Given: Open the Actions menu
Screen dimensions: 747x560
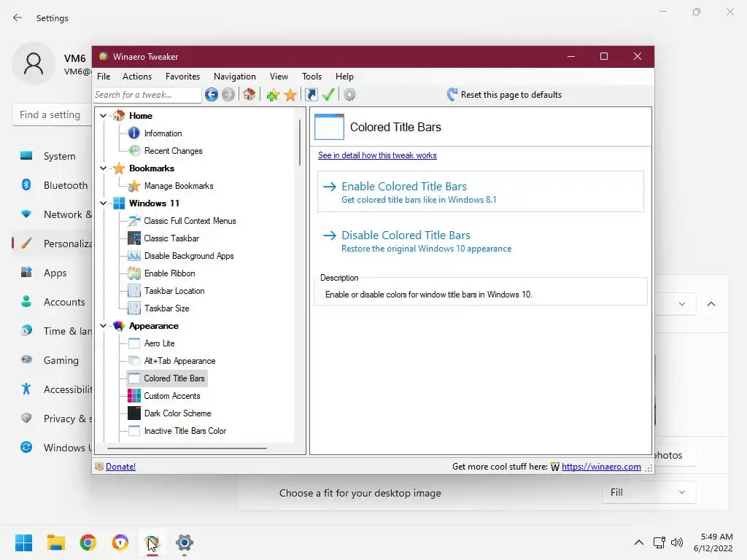Looking at the screenshot, I should point(136,76).
